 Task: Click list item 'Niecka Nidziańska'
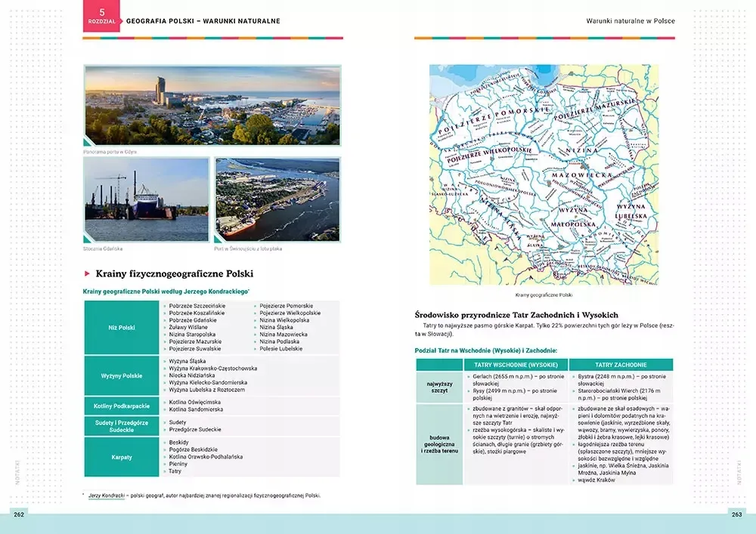(192, 375)
